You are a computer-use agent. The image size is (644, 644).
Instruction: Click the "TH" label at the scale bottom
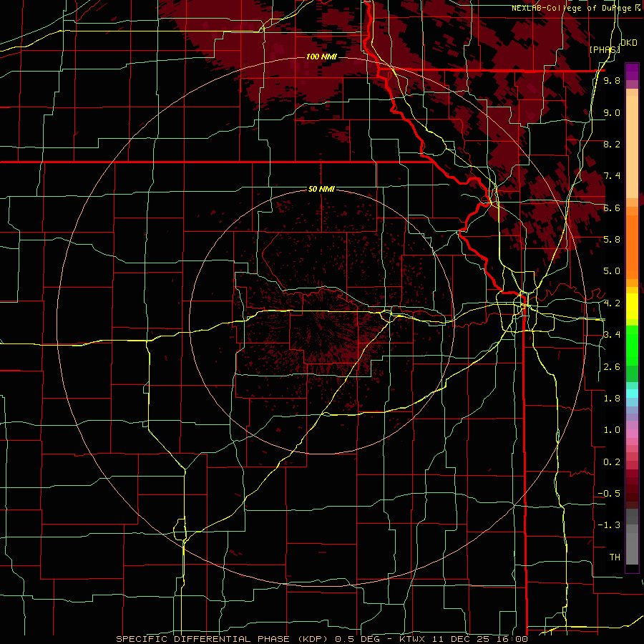pyautogui.click(x=615, y=557)
